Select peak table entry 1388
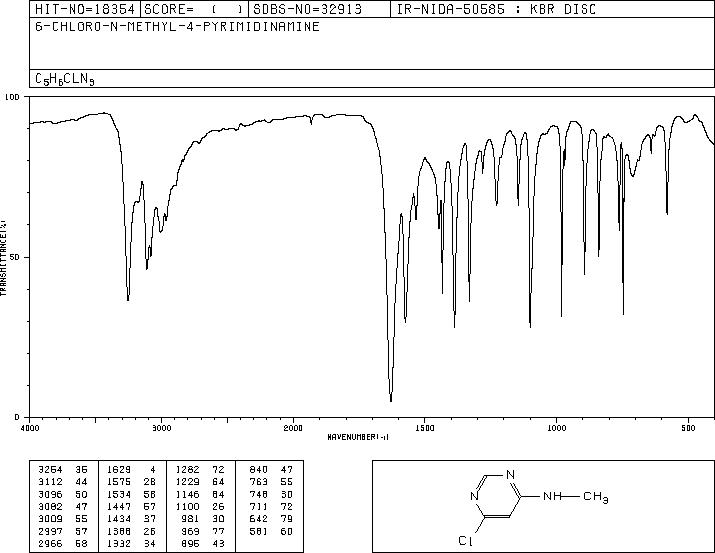This screenshot has height=553, width=715. (x=119, y=532)
